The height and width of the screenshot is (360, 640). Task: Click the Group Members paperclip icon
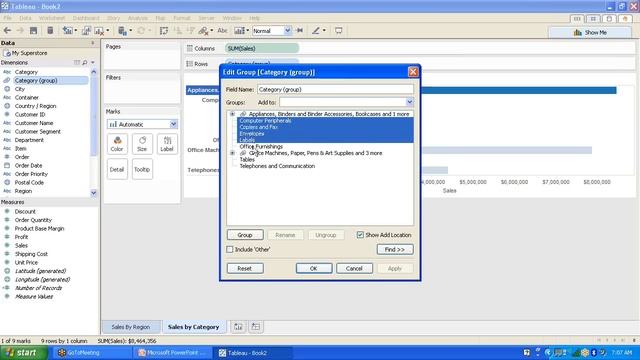[203, 31]
